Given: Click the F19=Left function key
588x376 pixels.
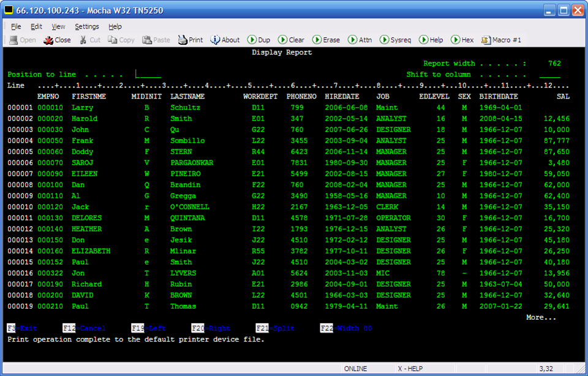Looking at the screenshot, I should 148,328.
